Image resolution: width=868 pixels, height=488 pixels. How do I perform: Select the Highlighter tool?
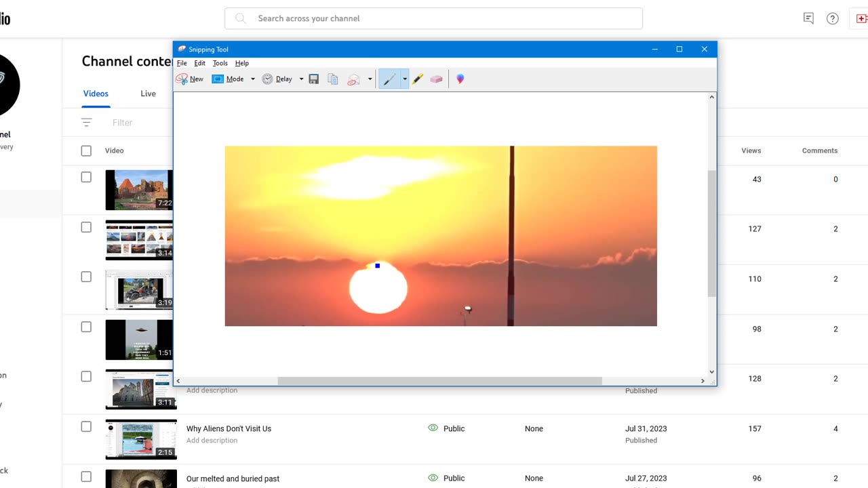(x=418, y=79)
